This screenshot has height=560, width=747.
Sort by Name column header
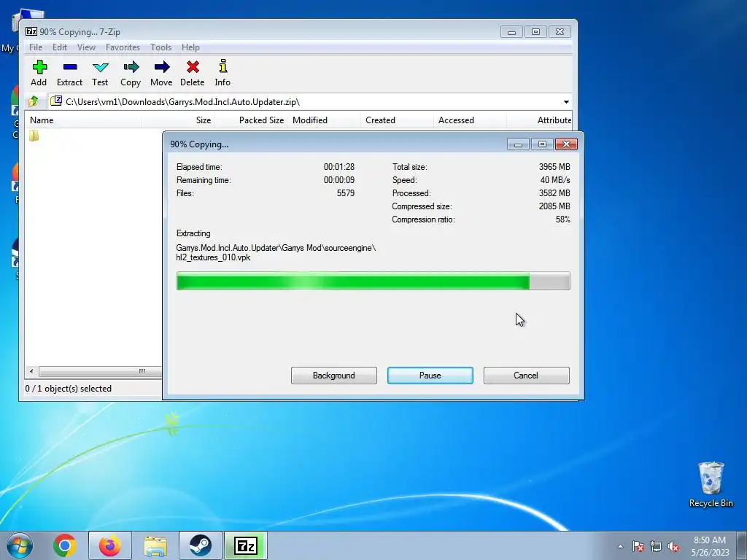point(83,120)
